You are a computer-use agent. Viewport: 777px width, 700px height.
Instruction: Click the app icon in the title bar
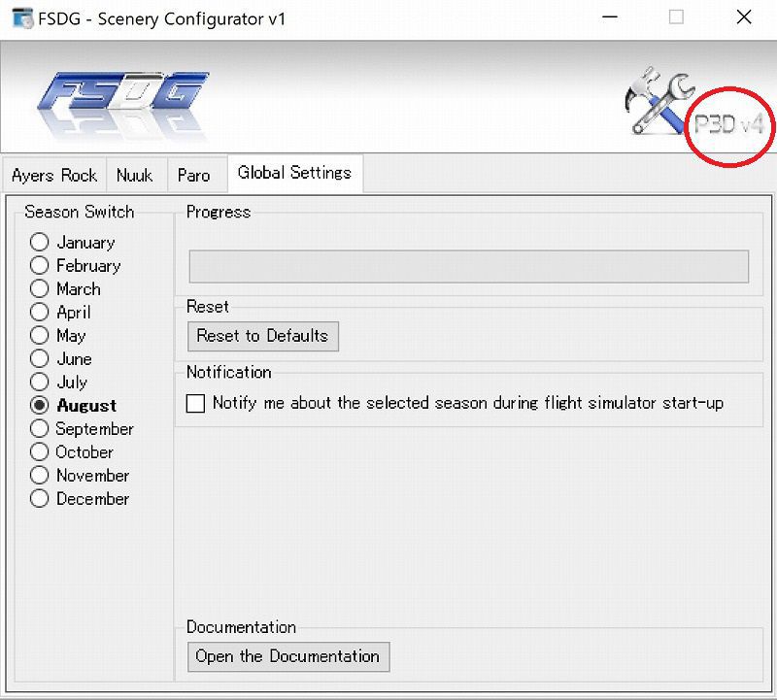pyautogui.click(x=22, y=18)
